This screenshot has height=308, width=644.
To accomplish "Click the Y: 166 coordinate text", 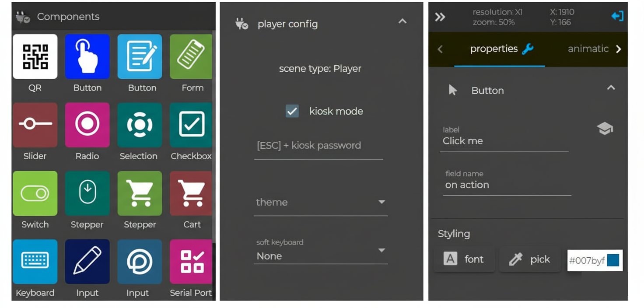I will [x=560, y=22].
